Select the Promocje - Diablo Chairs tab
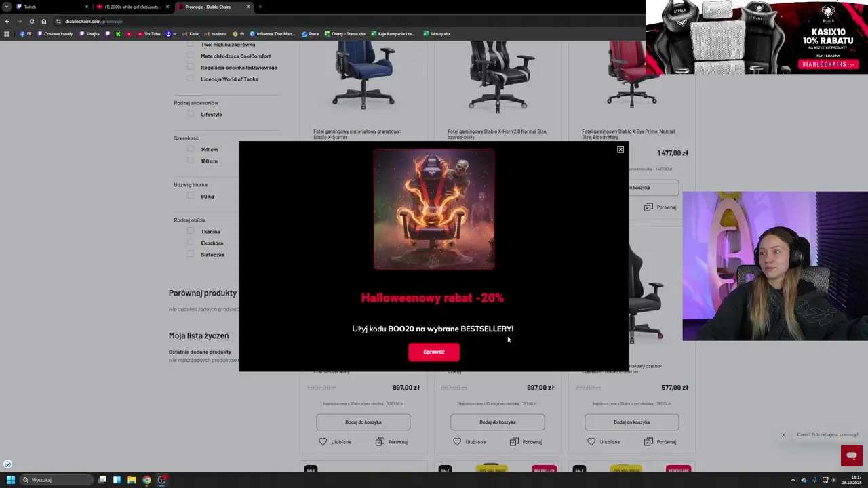868x488 pixels. 214,7
